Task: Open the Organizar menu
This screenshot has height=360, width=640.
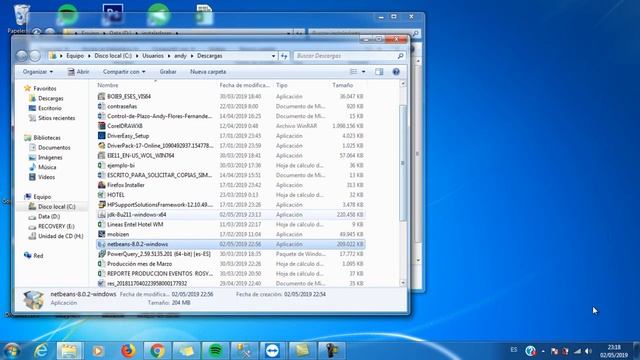Action: click(x=38, y=72)
